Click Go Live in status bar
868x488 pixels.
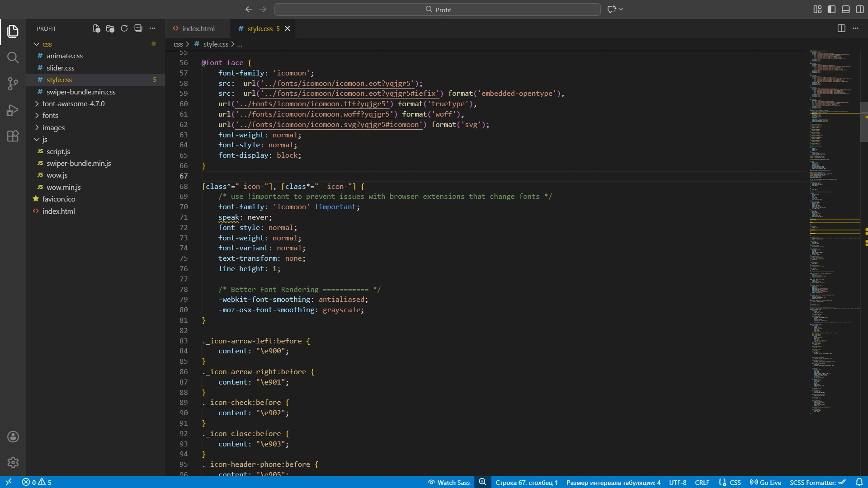click(765, 482)
